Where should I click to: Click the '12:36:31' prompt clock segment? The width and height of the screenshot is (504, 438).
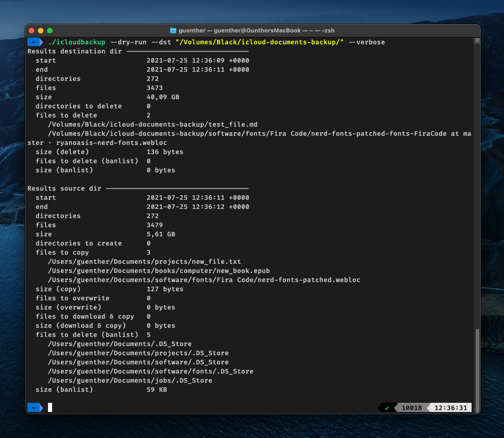(451, 408)
